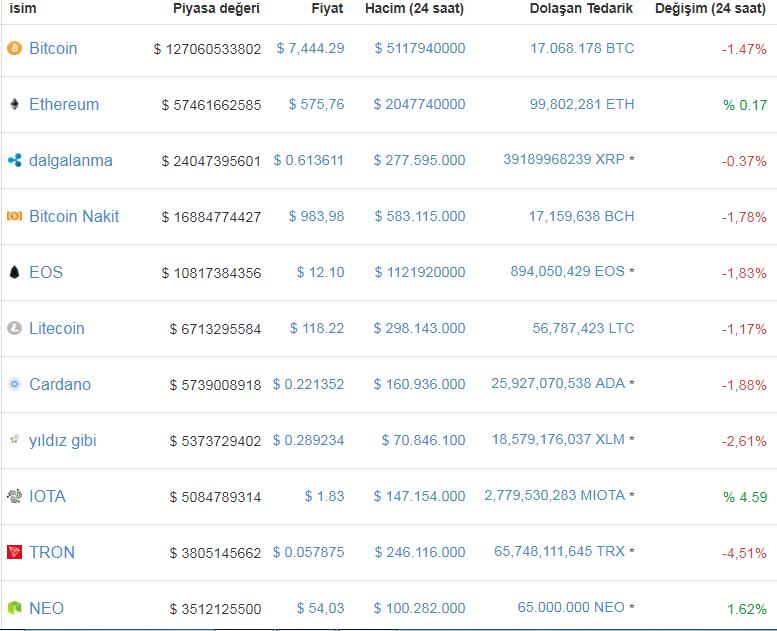The image size is (777, 631).
Task: Click the Litecoin grey logo icon
Action: click(x=14, y=328)
